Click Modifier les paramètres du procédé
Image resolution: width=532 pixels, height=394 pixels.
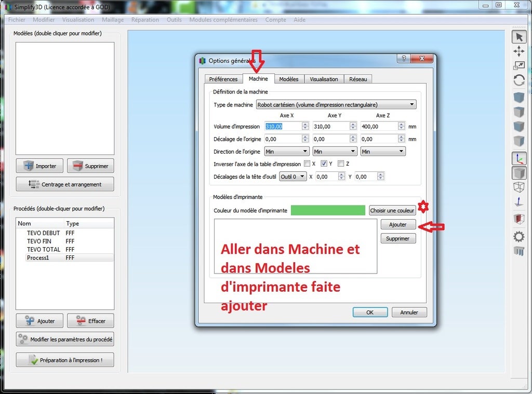(x=65, y=339)
